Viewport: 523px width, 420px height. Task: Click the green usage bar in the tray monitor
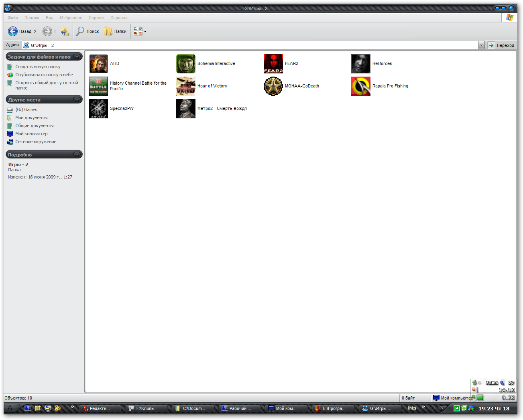click(x=479, y=398)
